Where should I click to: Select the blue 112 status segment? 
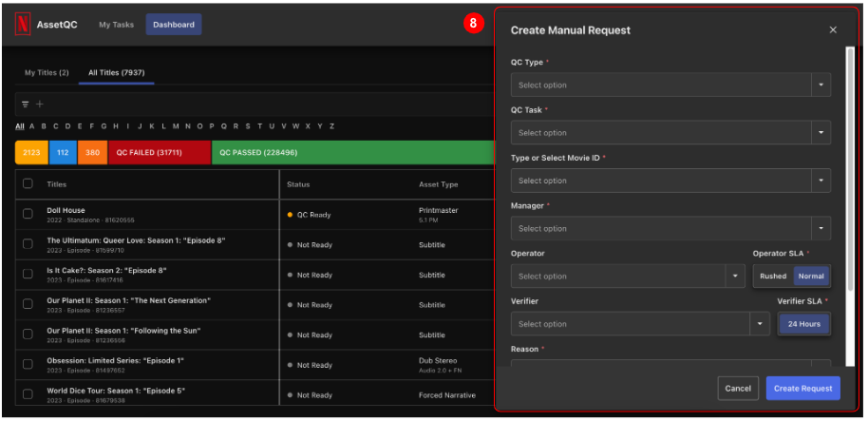63,152
